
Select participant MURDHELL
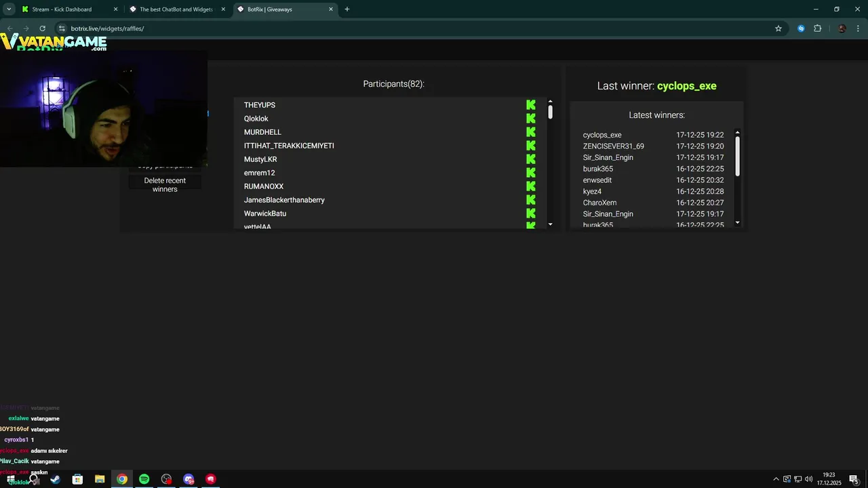(262, 132)
